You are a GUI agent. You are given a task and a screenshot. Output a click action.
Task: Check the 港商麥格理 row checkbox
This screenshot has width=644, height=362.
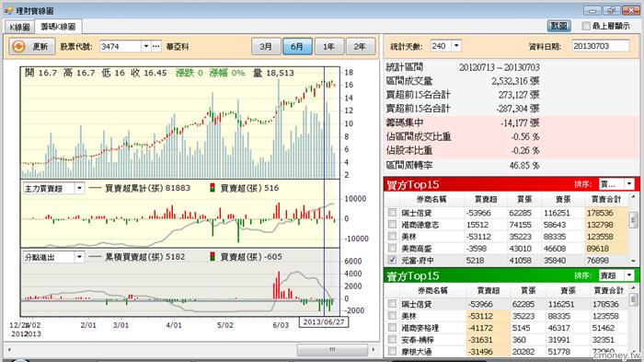tap(392, 328)
